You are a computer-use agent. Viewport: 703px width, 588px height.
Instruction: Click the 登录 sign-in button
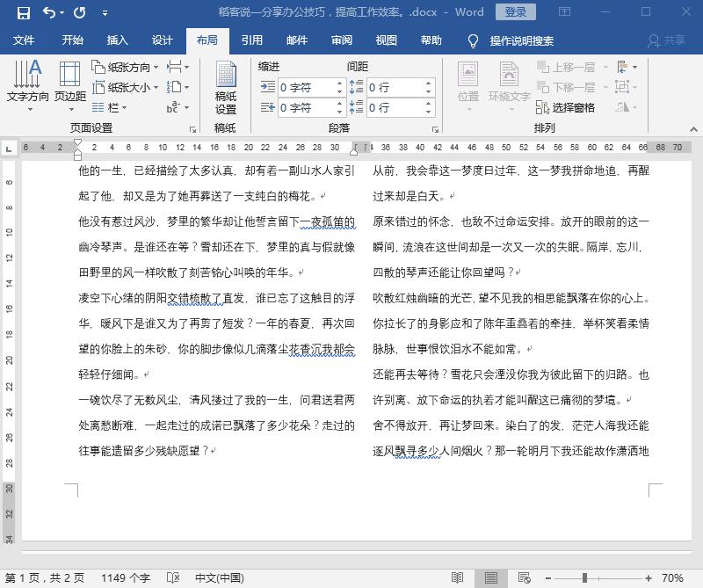click(515, 11)
